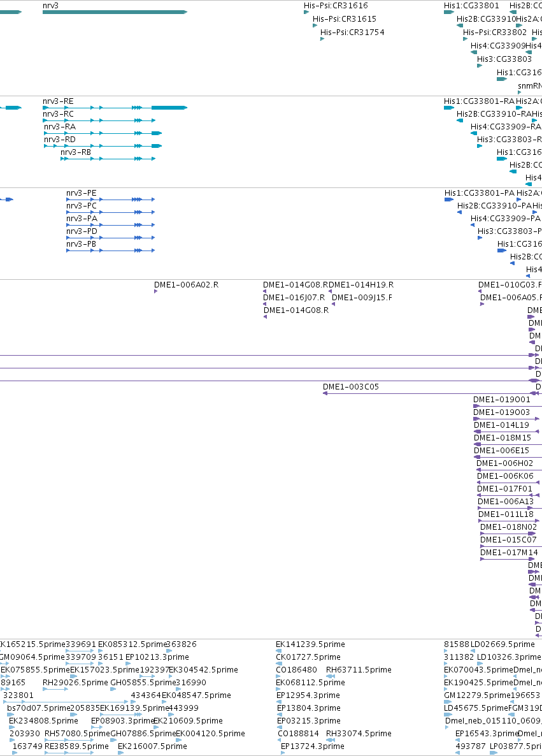Select the EP13724.3prime EST label
This screenshot has height=756, width=542.
(x=313, y=747)
